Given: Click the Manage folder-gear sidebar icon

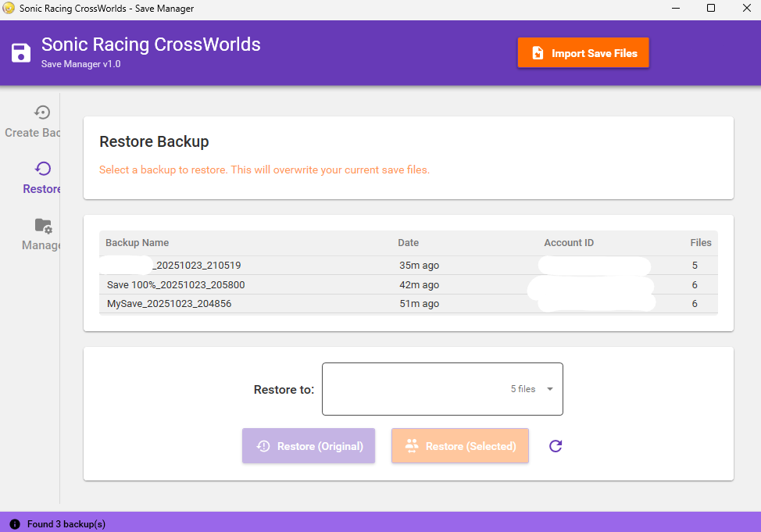Looking at the screenshot, I should point(43,226).
